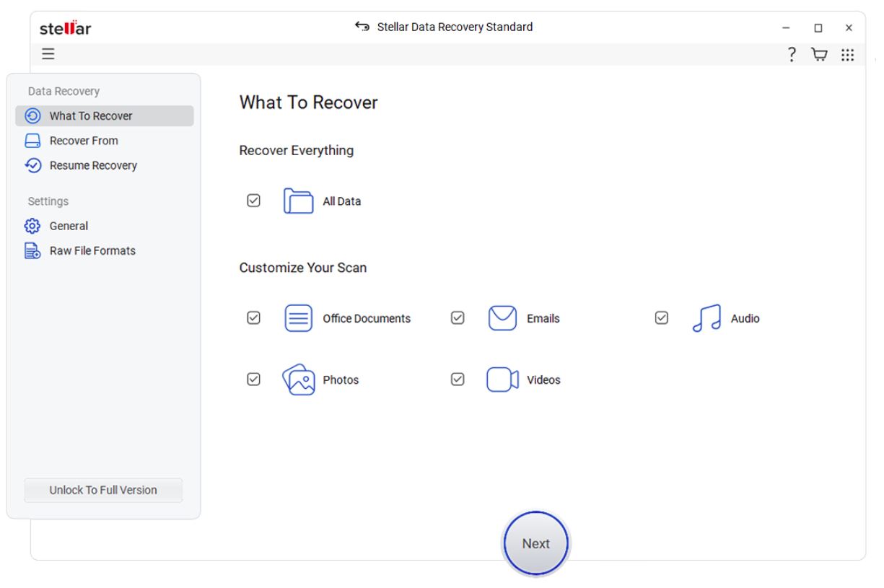The image size is (884, 588).
Task: Click Unlock To Full Version button
Action: tap(103, 490)
